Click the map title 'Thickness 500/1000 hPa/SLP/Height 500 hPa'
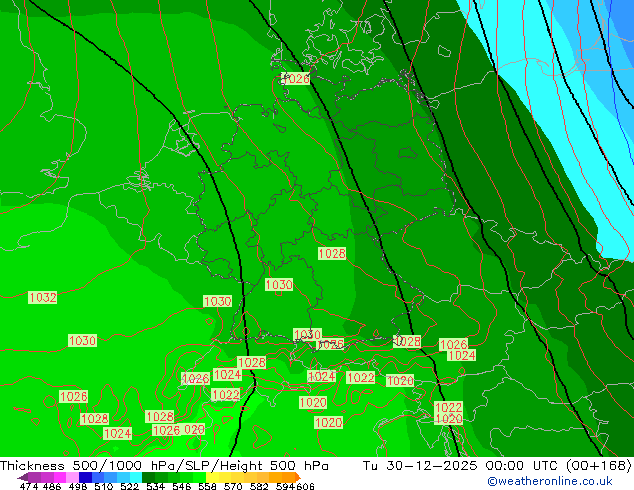This screenshot has width=634, height=490. coord(164,466)
